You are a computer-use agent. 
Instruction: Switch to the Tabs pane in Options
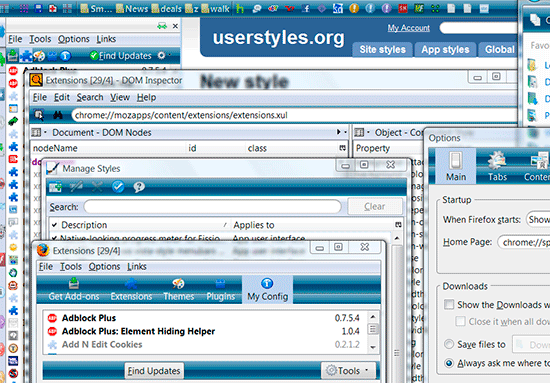(497, 166)
